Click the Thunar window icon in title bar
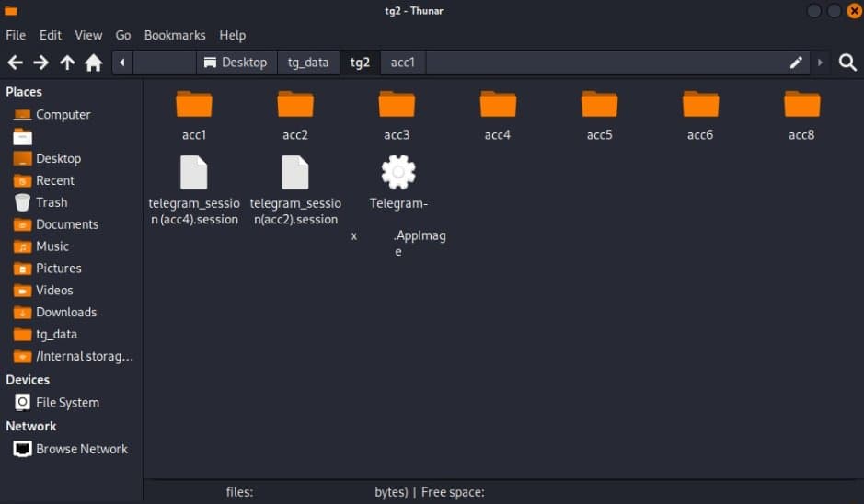The image size is (864, 504). click(x=10, y=11)
